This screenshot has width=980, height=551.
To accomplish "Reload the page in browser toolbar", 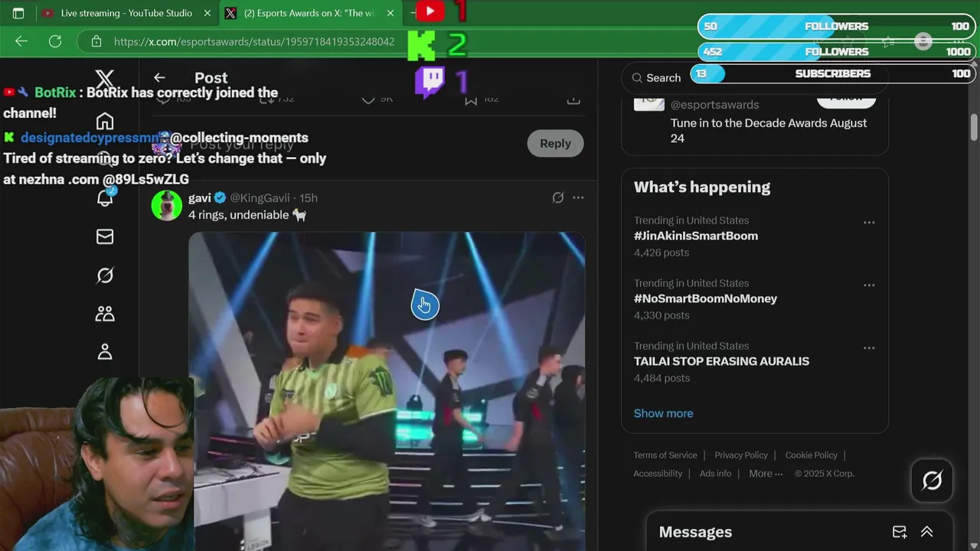I will point(55,41).
